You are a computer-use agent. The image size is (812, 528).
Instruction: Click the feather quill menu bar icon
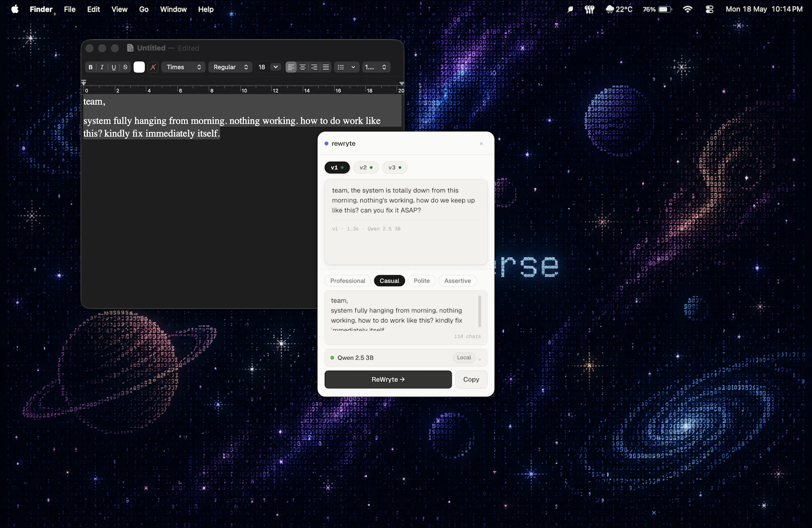click(x=570, y=9)
